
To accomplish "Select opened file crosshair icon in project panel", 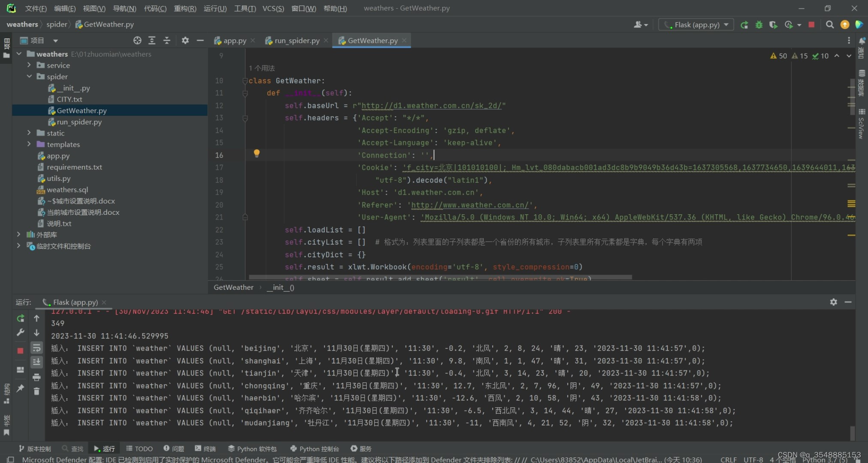I will pos(137,40).
